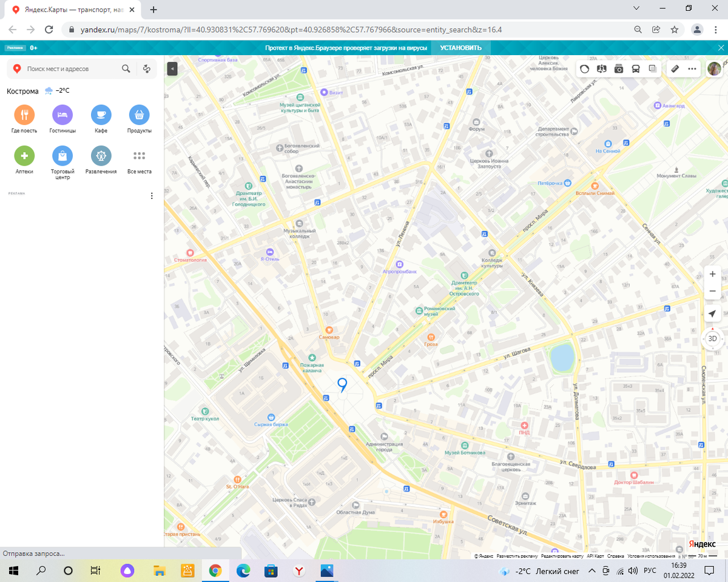Open the route builder icon
Viewport: 728px width, 582px height.
pyautogui.click(x=146, y=69)
